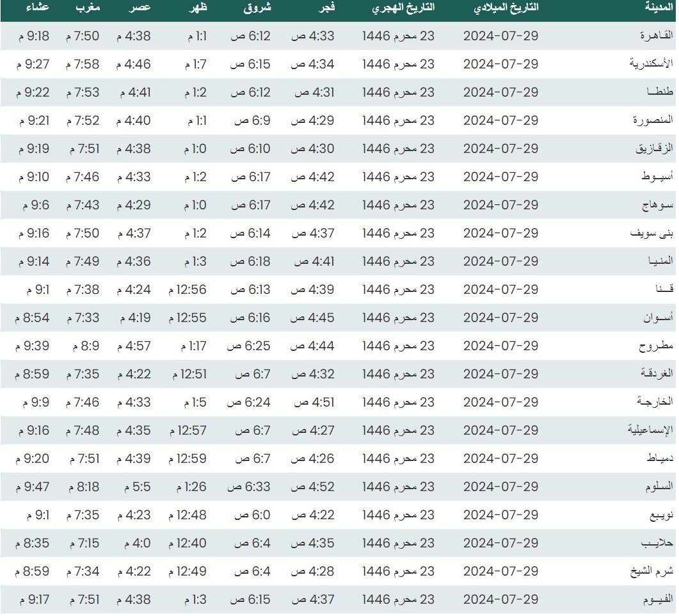Click the عصر column header
679x616 pixels.
(141, 8)
